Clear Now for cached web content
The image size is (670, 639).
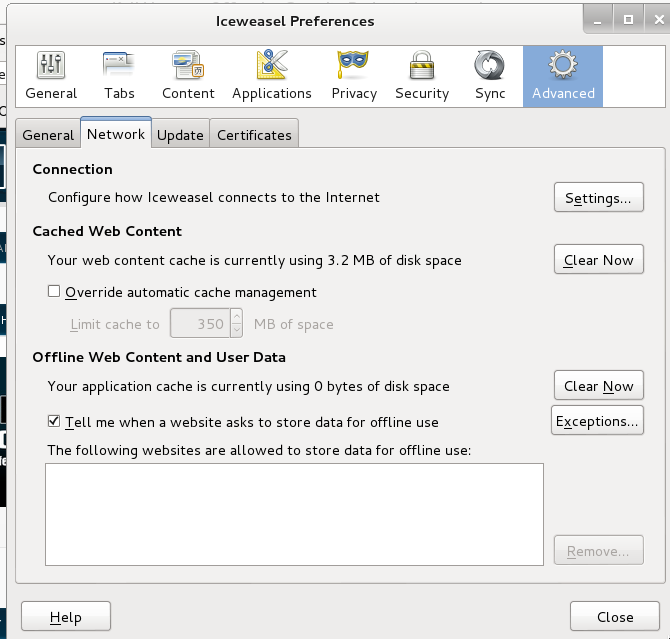(x=599, y=259)
